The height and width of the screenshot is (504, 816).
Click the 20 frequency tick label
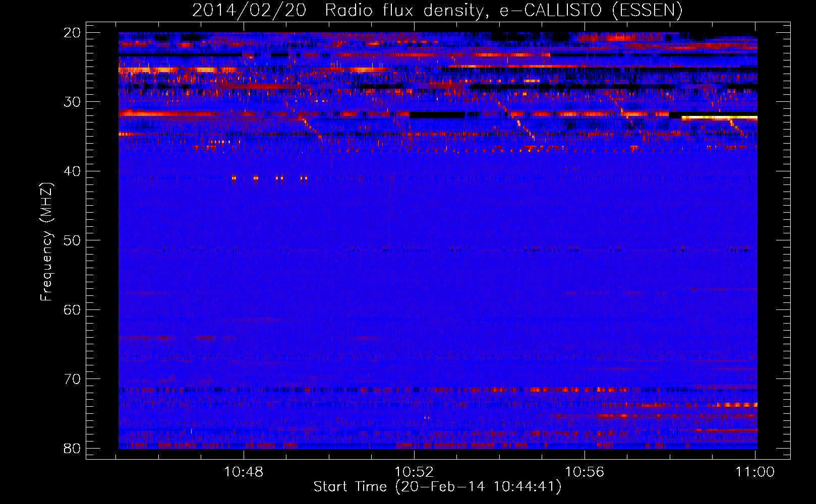[x=73, y=33]
